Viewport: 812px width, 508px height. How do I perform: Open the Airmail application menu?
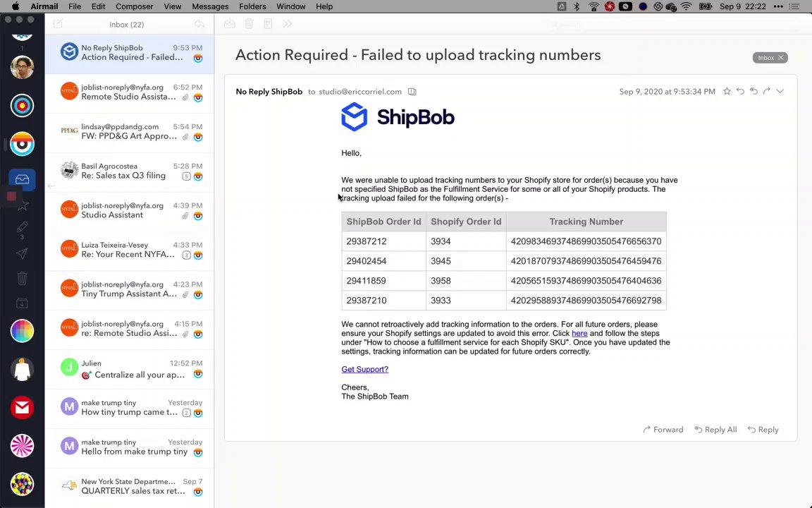tap(44, 6)
